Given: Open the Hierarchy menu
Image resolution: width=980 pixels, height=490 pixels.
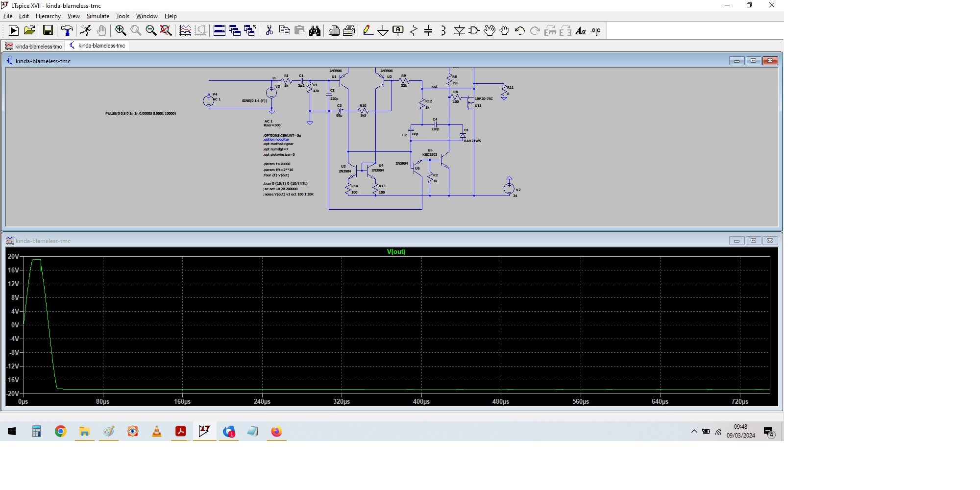Looking at the screenshot, I should click(48, 16).
